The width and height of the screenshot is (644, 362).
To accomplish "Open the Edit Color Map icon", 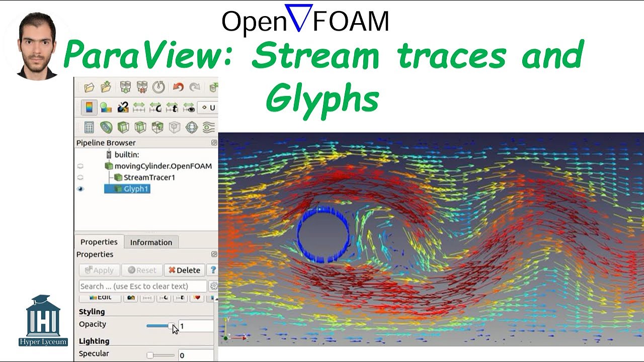I will (106, 107).
